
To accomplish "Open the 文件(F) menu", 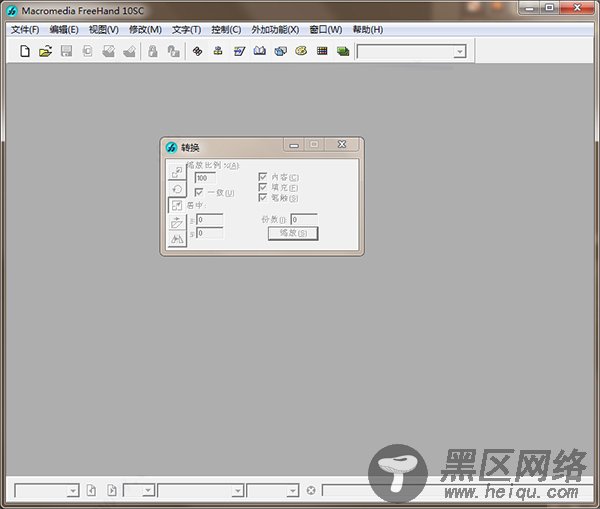I will pos(25,30).
